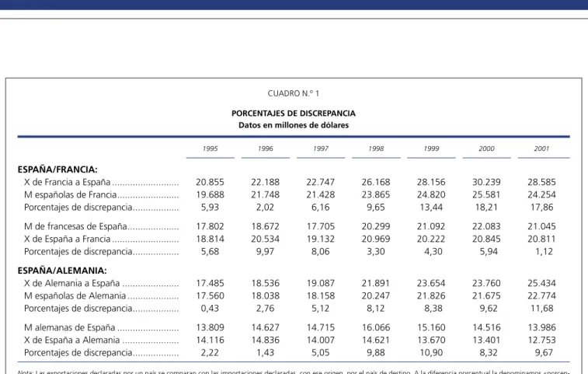Click row label 'M alemanas de España'
This screenshot has width=588, height=374.
point(69,327)
